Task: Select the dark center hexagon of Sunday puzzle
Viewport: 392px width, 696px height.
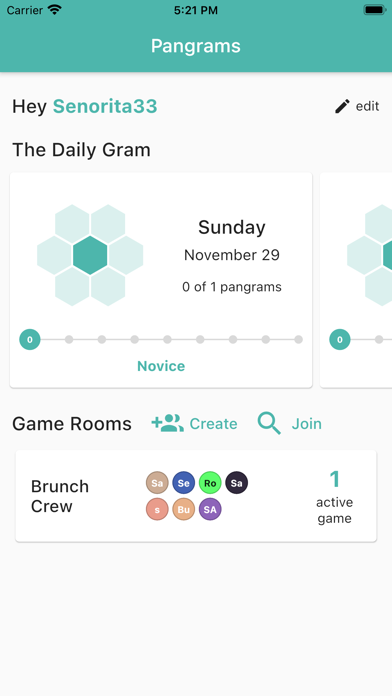Action: (90, 255)
